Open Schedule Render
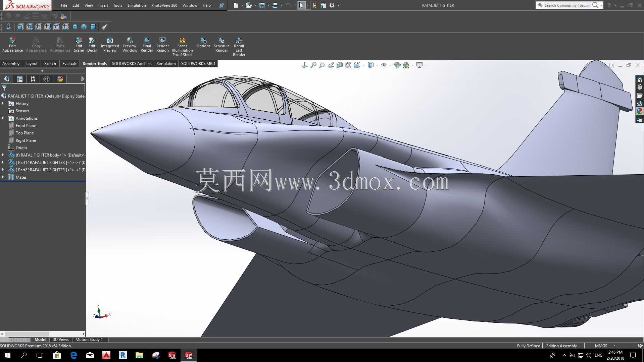This screenshot has height=362, width=644. (x=221, y=45)
